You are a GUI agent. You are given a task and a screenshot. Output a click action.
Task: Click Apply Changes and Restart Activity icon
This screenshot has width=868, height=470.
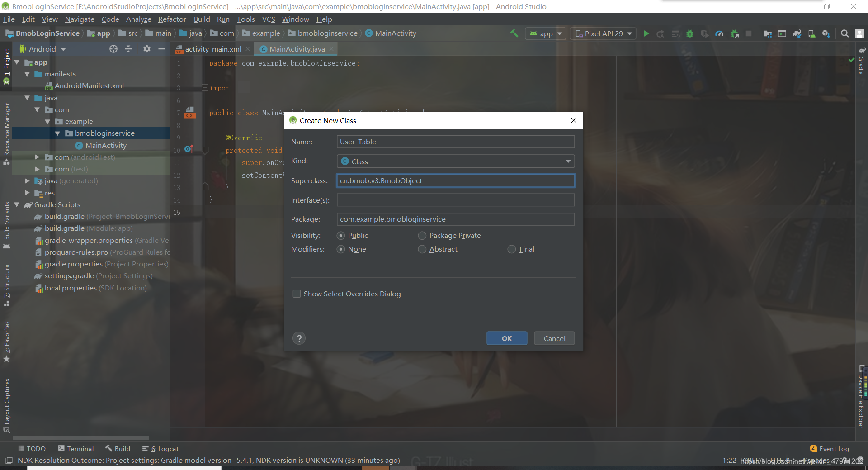point(660,33)
